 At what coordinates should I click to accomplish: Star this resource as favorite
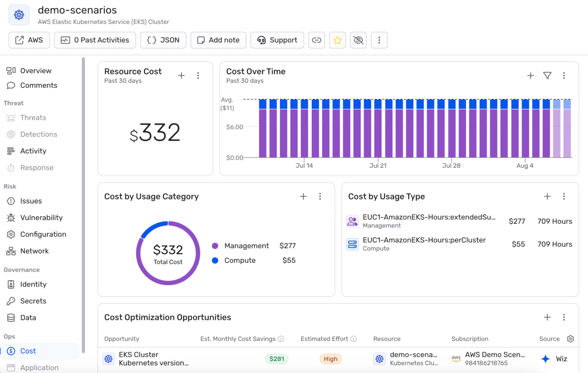point(337,40)
